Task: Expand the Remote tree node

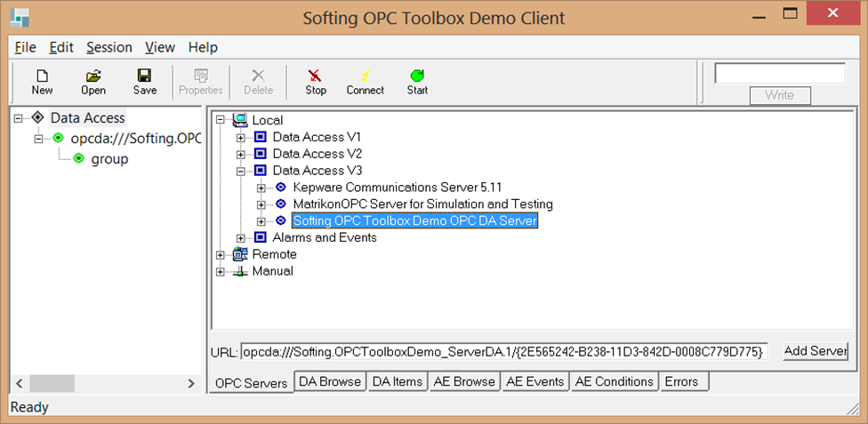Action: click(221, 255)
